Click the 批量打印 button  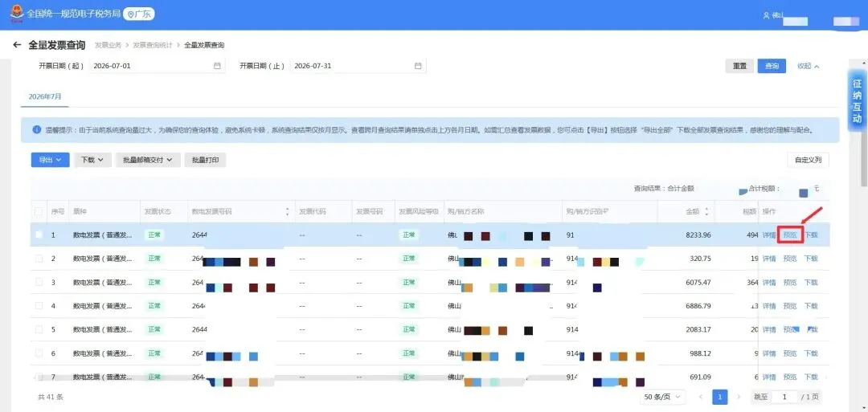(x=205, y=160)
